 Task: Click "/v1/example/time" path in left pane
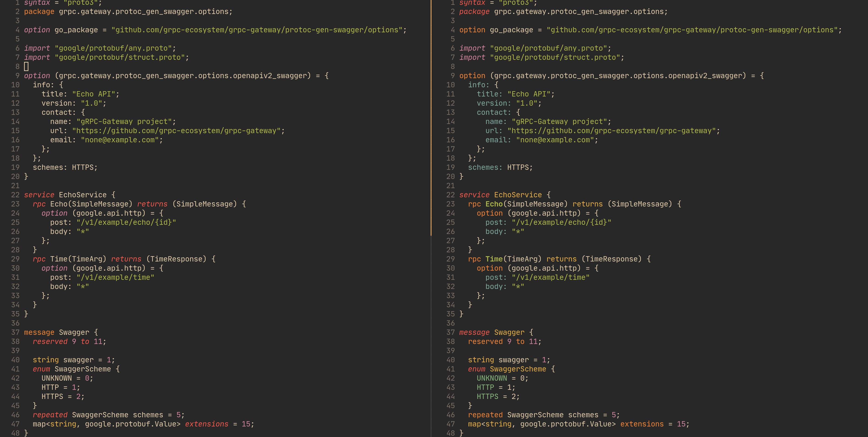click(x=115, y=278)
